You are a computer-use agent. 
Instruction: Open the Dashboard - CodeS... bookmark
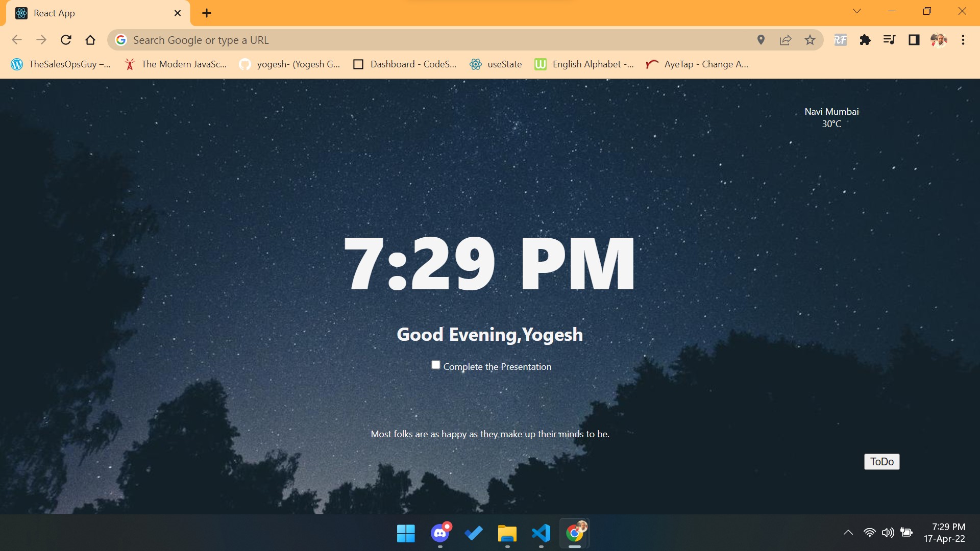pyautogui.click(x=405, y=64)
